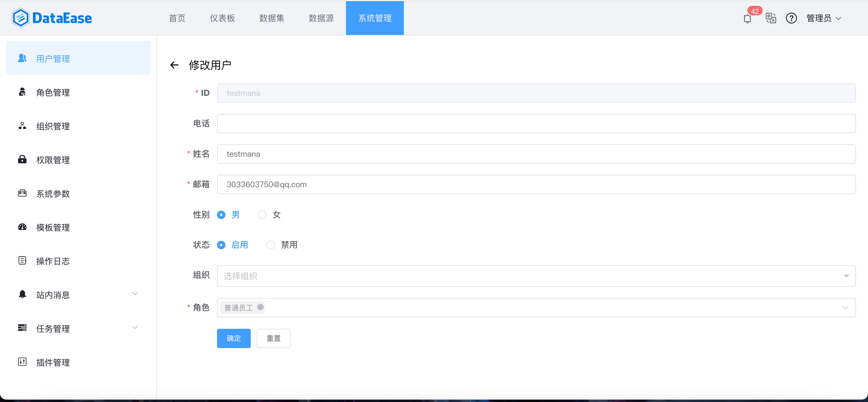
Task: Click the 角色管理 sidebar icon
Action: pos(22,92)
